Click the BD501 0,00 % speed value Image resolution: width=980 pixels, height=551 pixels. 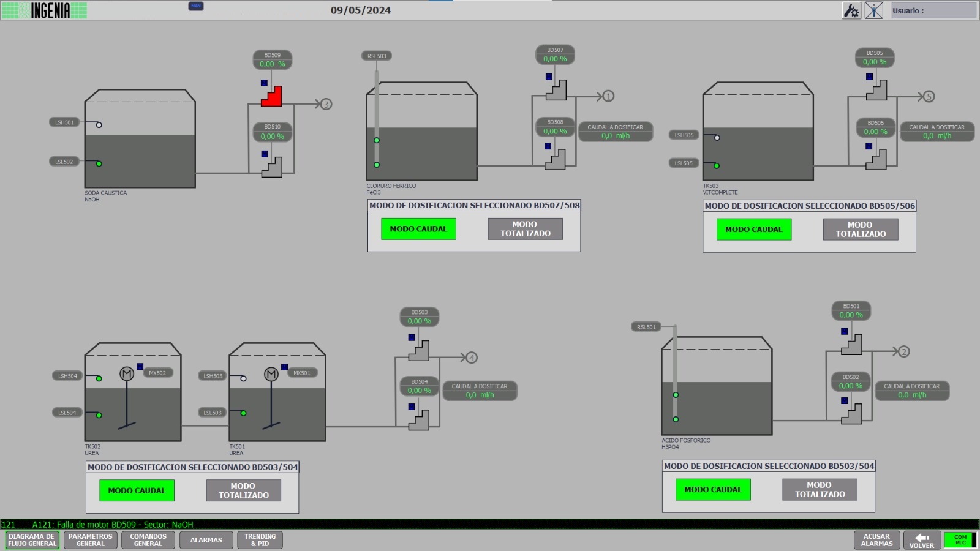(851, 315)
